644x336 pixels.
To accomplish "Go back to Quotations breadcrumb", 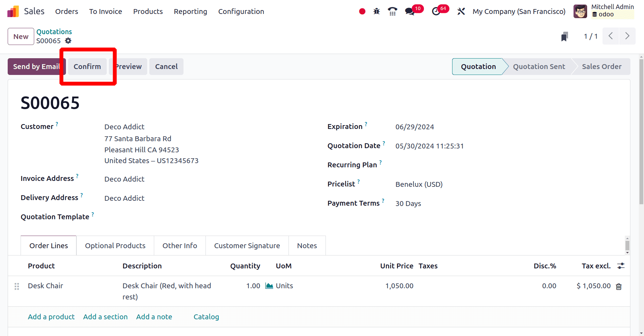I will [x=54, y=32].
